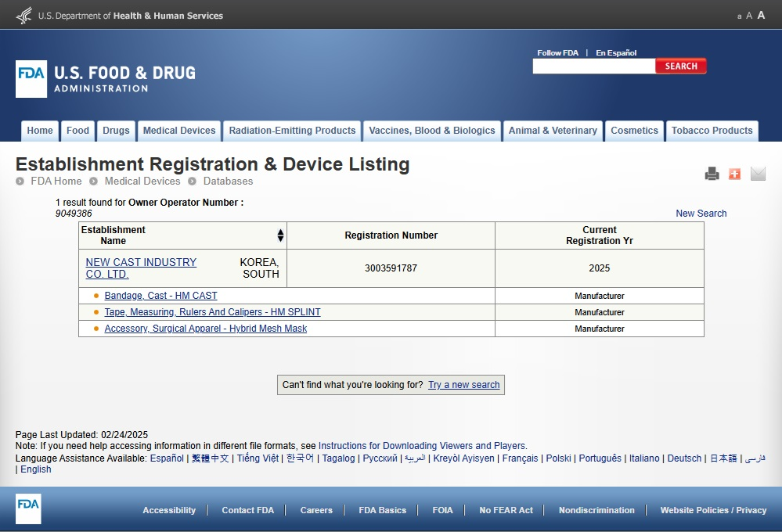Select English language link
Image resolution: width=782 pixels, height=532 pixels.
pyautogui.click(x=36, y=469)
